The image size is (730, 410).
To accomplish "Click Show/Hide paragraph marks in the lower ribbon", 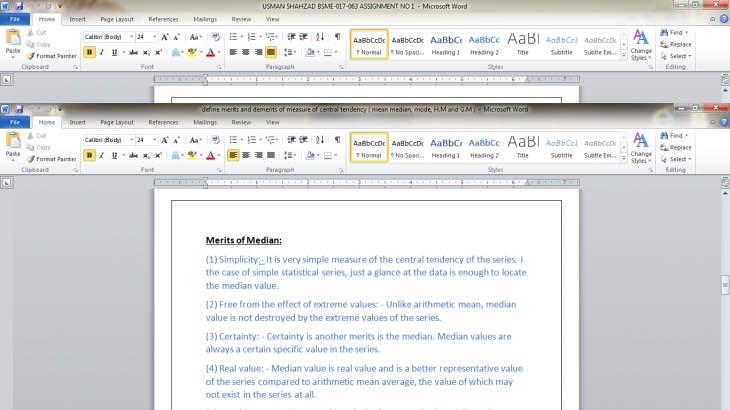I will coord(337,140).
